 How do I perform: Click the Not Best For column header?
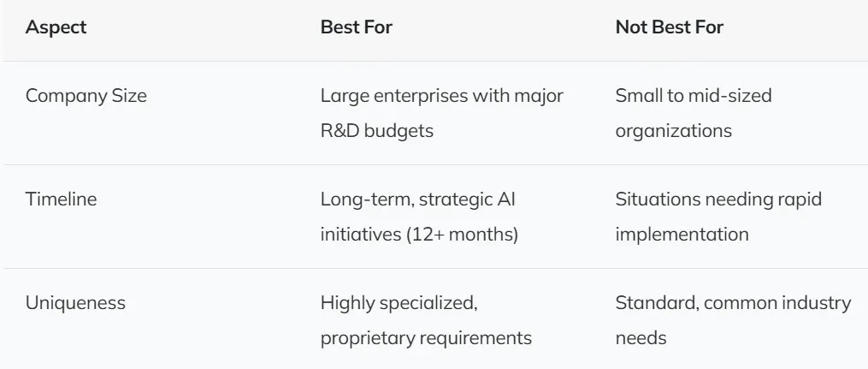point(669,27)
